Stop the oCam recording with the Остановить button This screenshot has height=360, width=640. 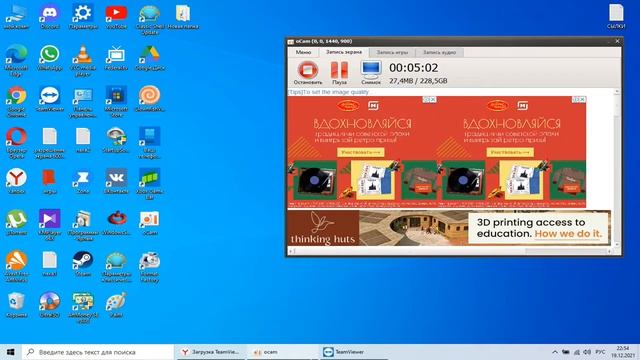click(x=308, y=73)
